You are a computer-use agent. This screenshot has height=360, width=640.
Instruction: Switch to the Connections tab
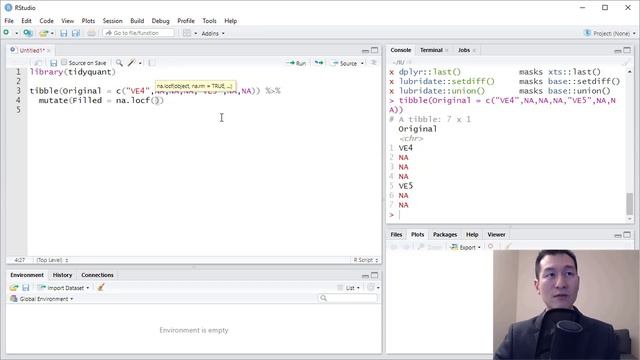(97, 275)
